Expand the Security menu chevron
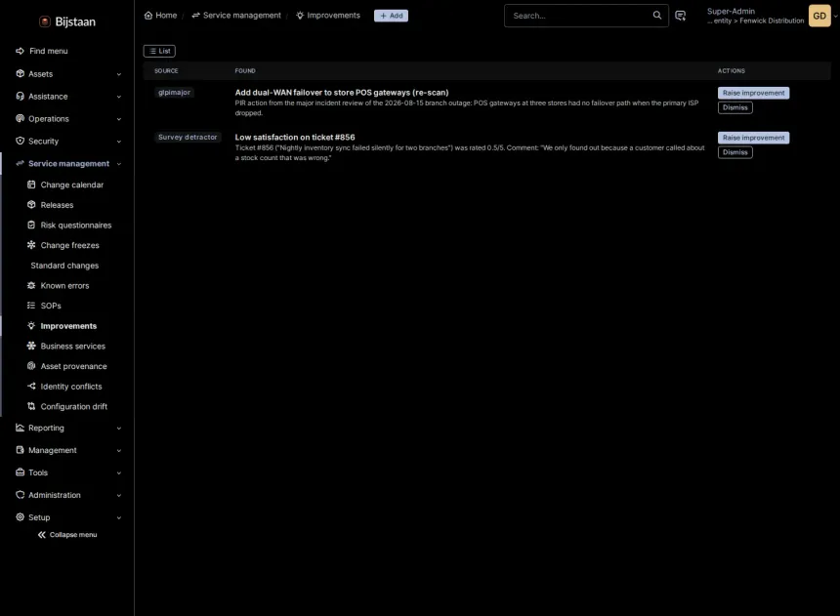 coord(119,142)
